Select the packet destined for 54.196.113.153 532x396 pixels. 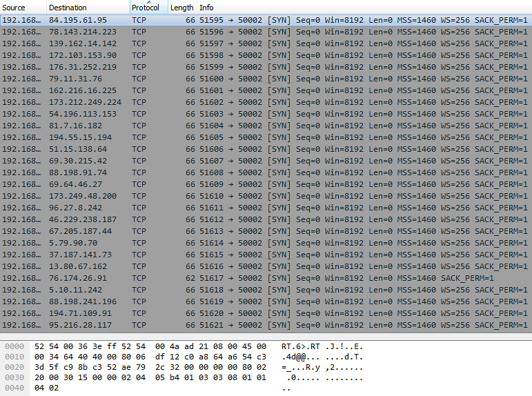[82, 114]
